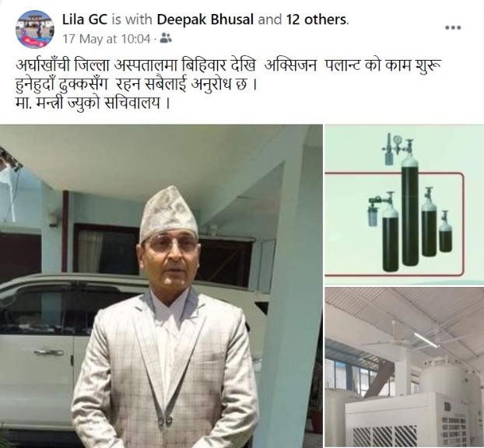Show the 12 others tagged list
This screenshot has width=484, height=448.
coord(317,19)
